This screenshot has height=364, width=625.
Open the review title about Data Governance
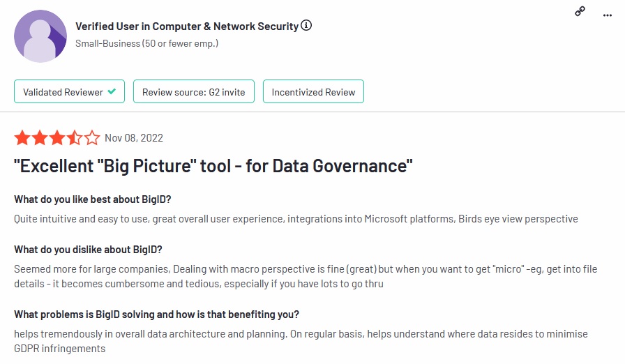[213, 166]
